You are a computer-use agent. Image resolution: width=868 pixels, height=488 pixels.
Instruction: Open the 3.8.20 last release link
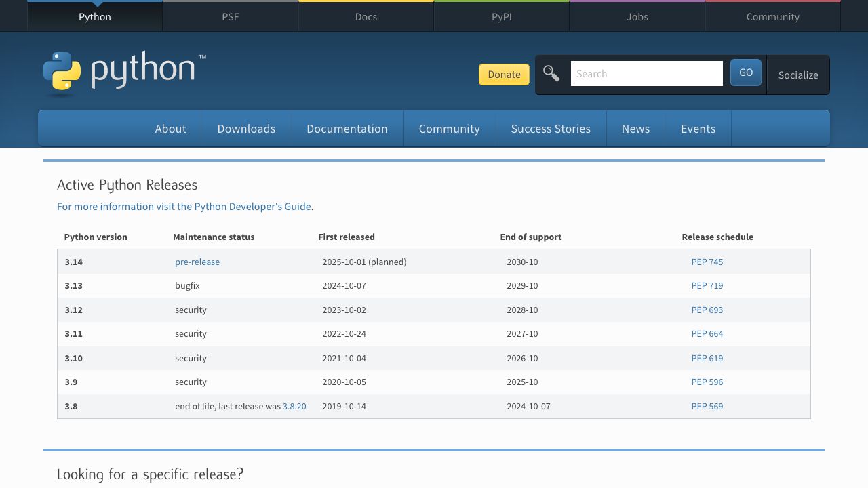(x=294, y=407)
